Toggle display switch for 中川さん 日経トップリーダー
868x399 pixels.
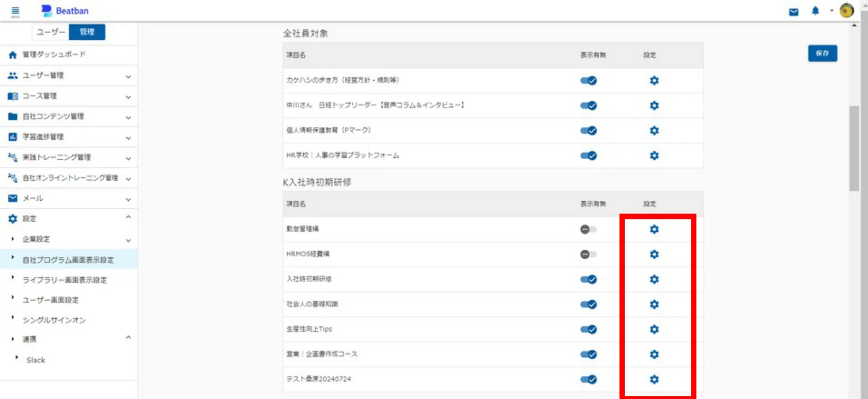[x=589, y=105]
